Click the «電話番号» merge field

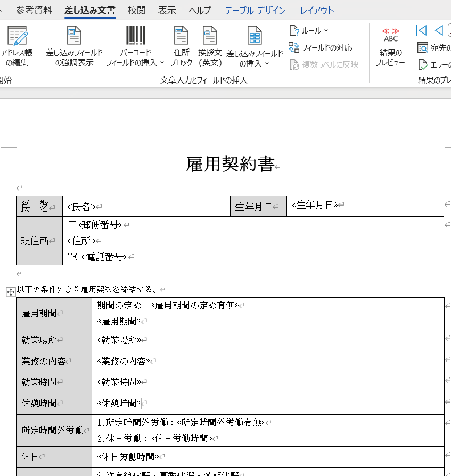(x=104, y=257)
